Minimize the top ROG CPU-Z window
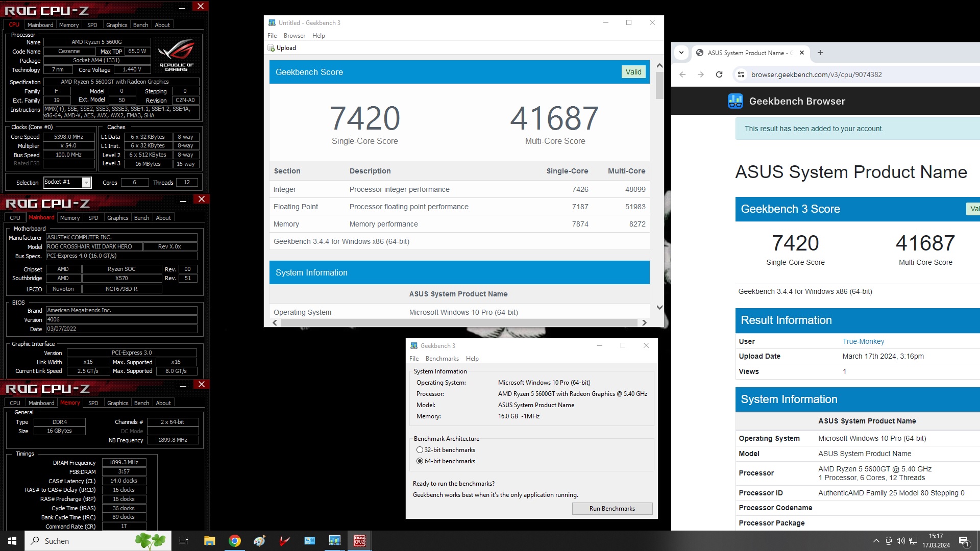The width and height of the screenshot is (980, 551). (x=182, y=7)
